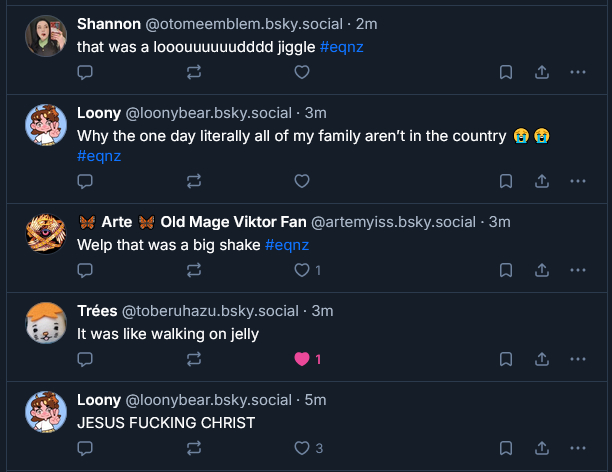The image size is (612, 472).
Task: Reply to Shannon's looouuuuudddd jiggle post
Action: (x=85, y=72)
